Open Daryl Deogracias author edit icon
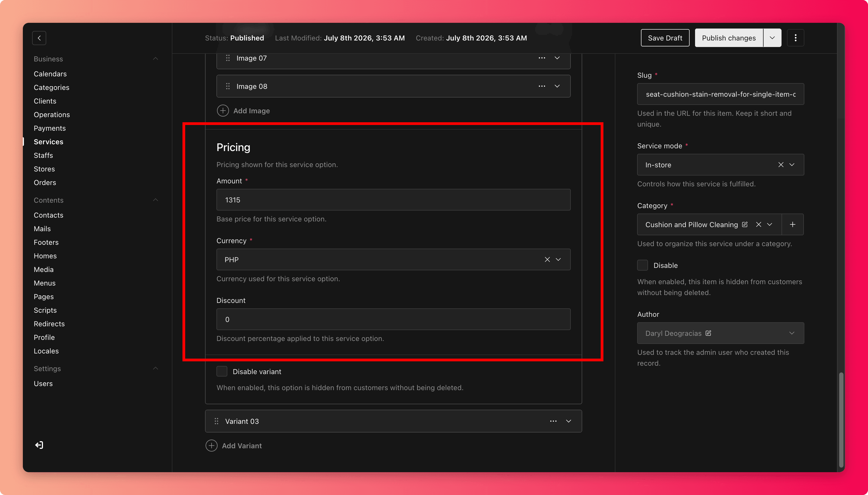 coord(708,333)
